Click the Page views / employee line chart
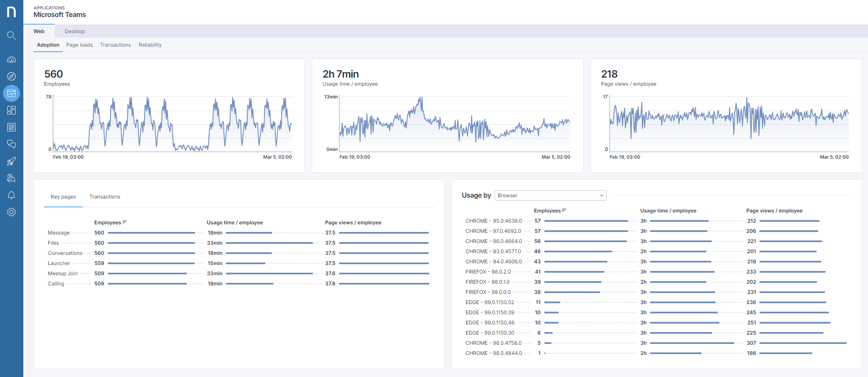868x377 pixels. [729, 124]
